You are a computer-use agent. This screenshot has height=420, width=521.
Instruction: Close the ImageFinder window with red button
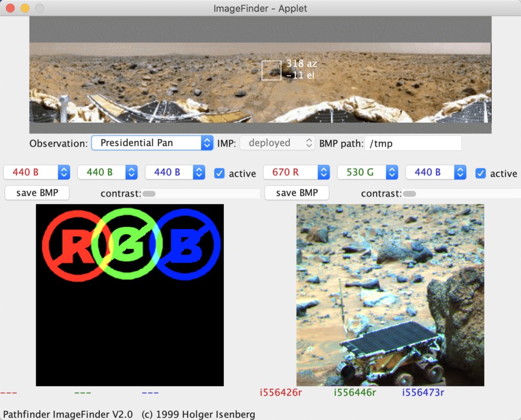(x=10, y=8)
